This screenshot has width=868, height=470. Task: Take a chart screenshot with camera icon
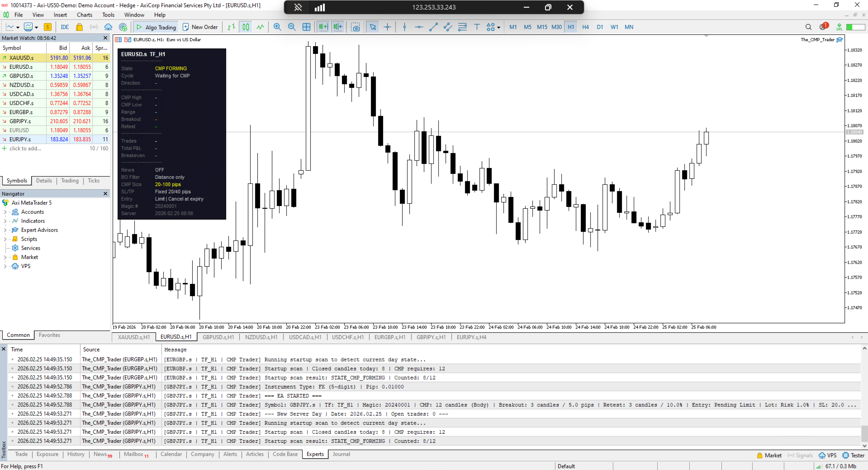356,27
